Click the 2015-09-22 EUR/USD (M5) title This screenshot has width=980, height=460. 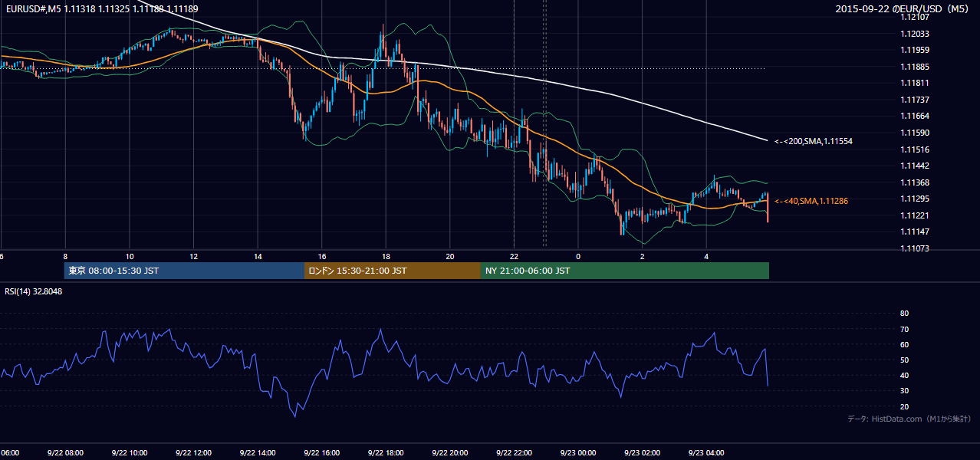(x=903, y=9)
